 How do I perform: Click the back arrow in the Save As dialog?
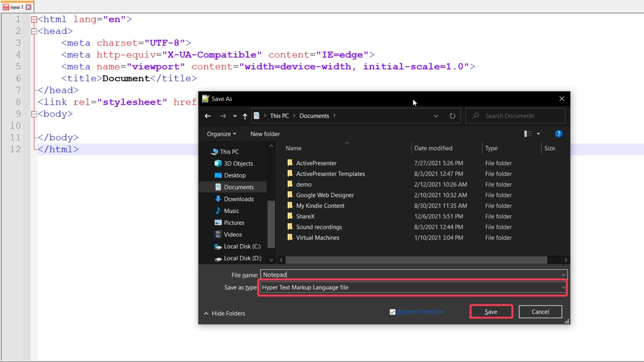point(208,116)
